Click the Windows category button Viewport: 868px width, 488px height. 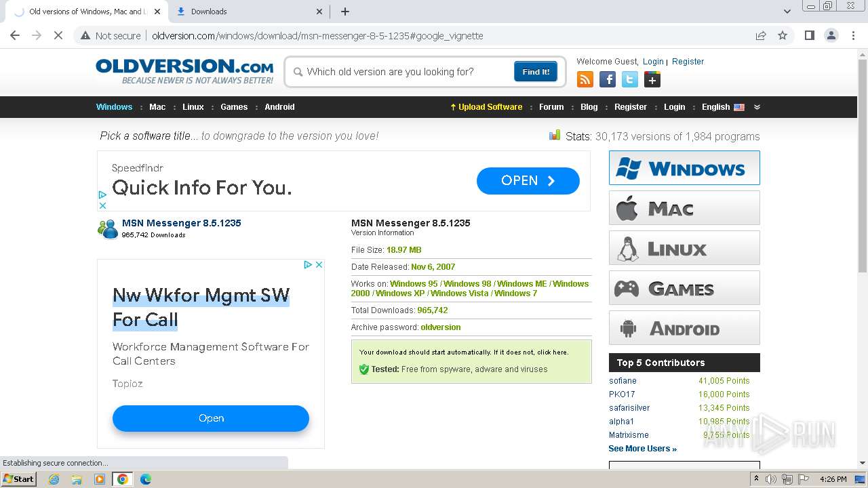(684, 167)
